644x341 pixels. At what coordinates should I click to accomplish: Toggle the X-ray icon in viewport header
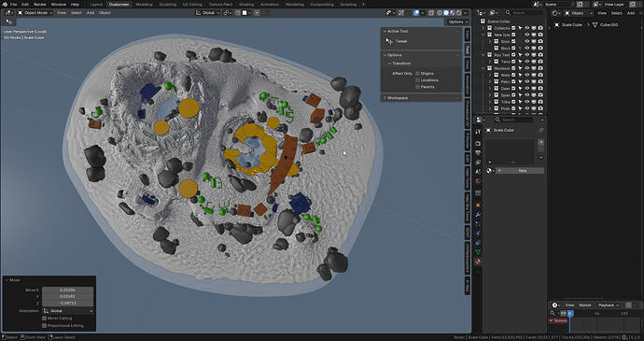coord(430,13)
